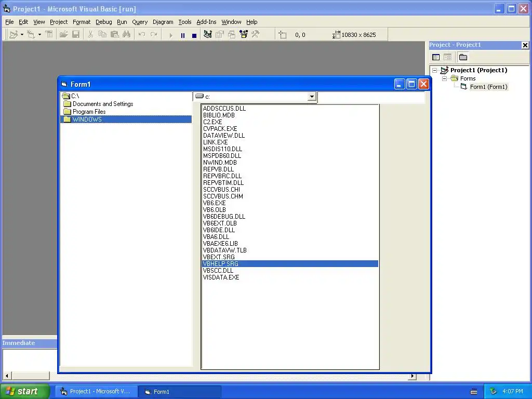Screen dimensions: 532x399
Task: Click the Paste clipboard icon
Action: coord(115,35)
